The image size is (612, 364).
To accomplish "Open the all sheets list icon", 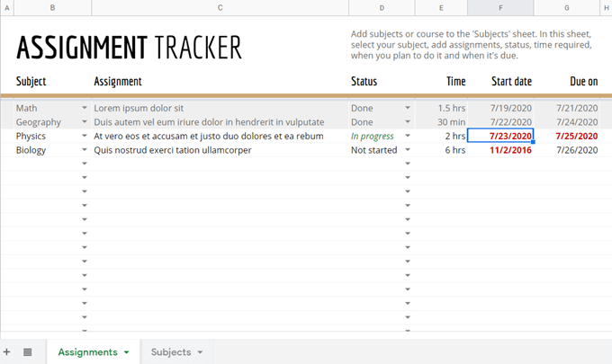I will click(27, 352).
